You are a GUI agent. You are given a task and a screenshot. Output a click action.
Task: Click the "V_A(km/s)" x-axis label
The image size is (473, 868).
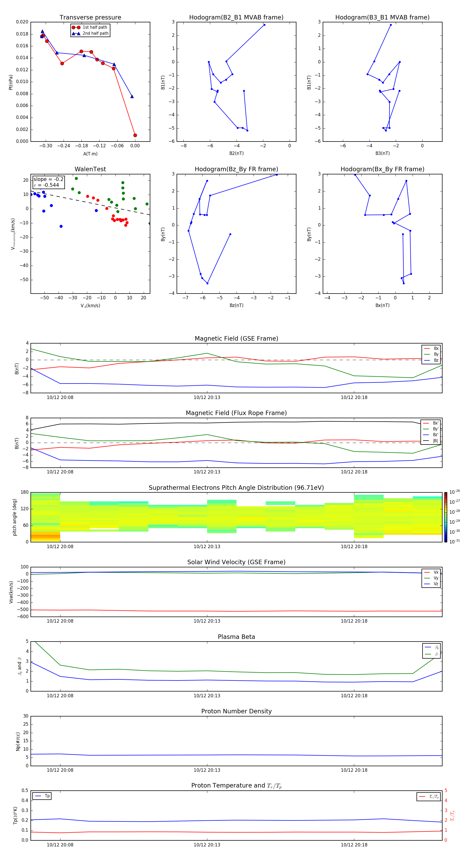point(90,306)
